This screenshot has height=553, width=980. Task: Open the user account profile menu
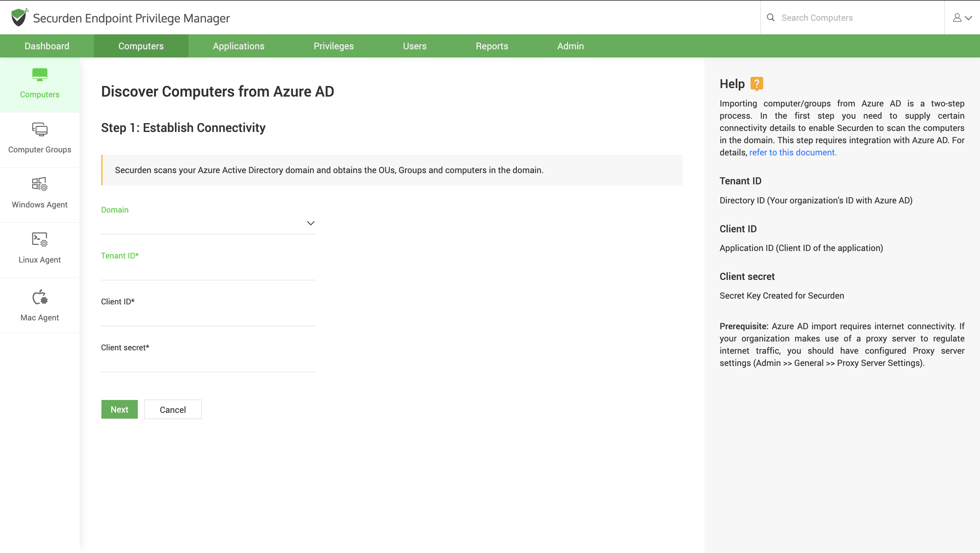tap(962, 17)
